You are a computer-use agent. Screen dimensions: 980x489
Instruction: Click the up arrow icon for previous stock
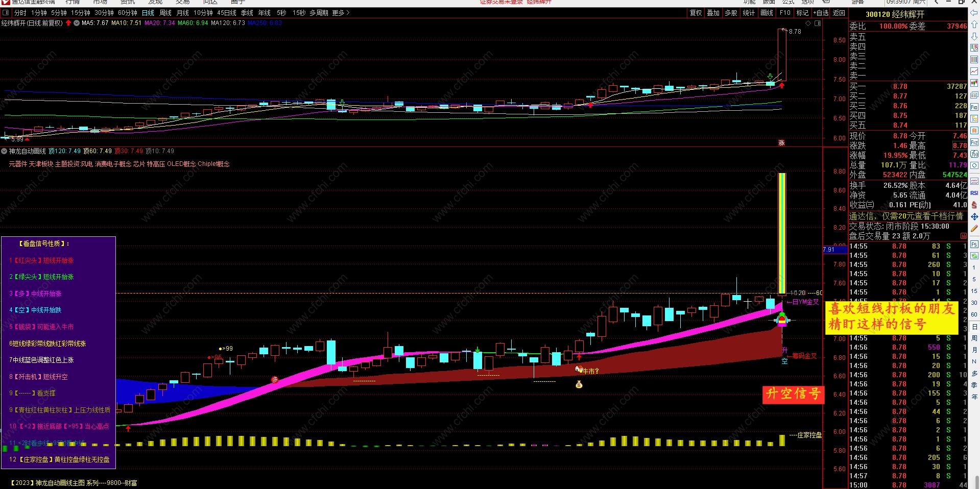pyautogui.click(x=974, y=24)
